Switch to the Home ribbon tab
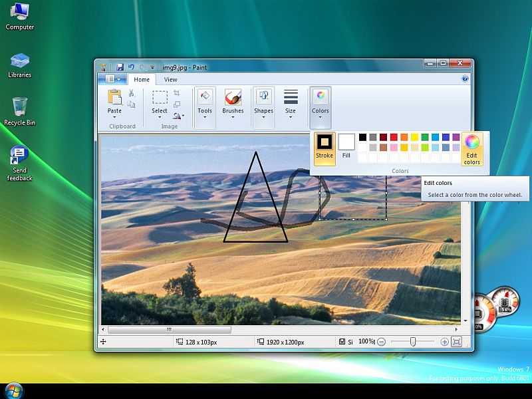Screen dimensions: 532x399 pyautogui.click(x=142, y=79)
